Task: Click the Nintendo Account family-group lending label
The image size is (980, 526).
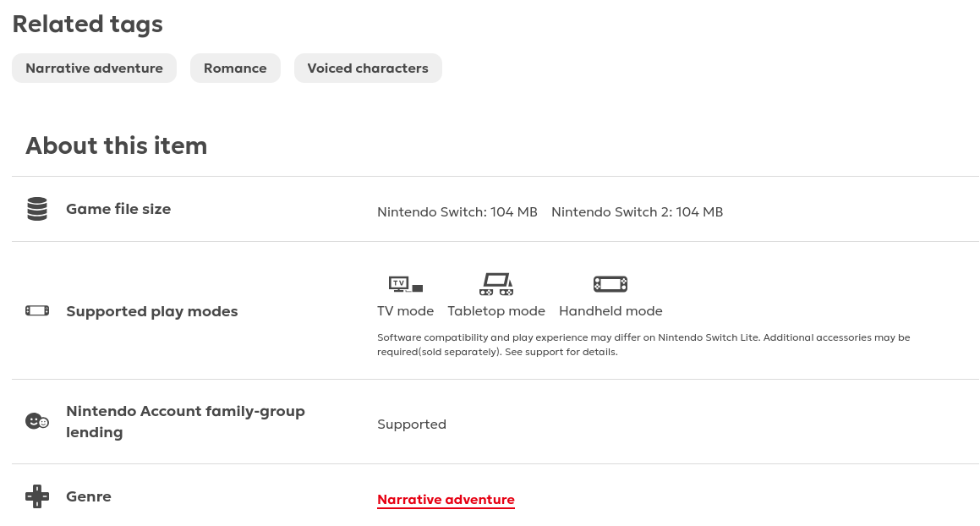Action: point(186,421)
